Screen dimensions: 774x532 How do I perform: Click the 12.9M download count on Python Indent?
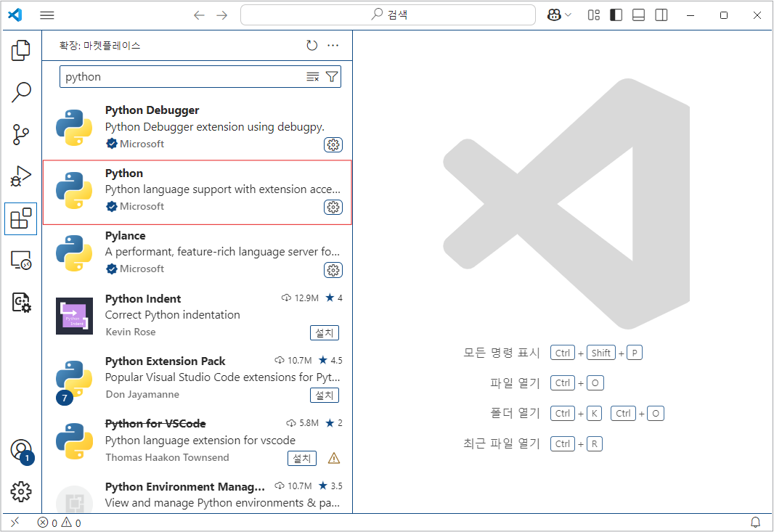[x=300, y=298]
